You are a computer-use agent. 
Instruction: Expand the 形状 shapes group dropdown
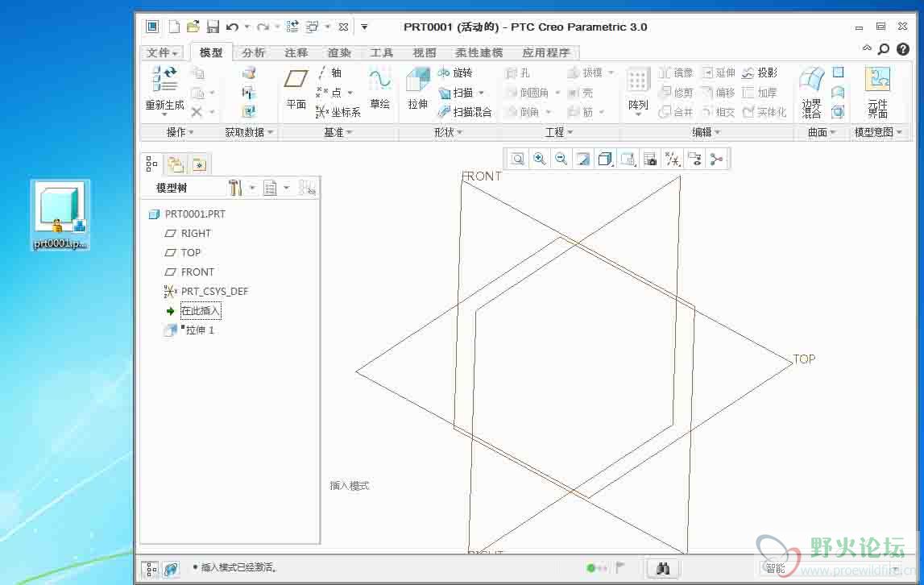coord(448,132)
